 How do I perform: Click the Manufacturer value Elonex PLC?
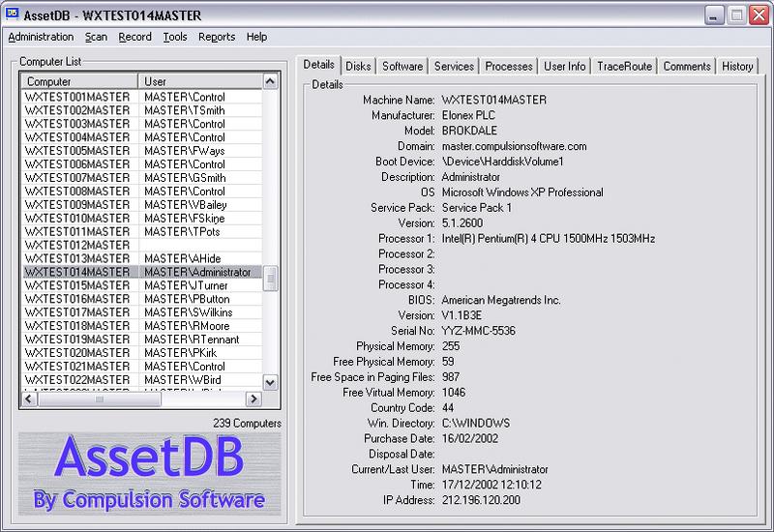[x=468, y=115]
